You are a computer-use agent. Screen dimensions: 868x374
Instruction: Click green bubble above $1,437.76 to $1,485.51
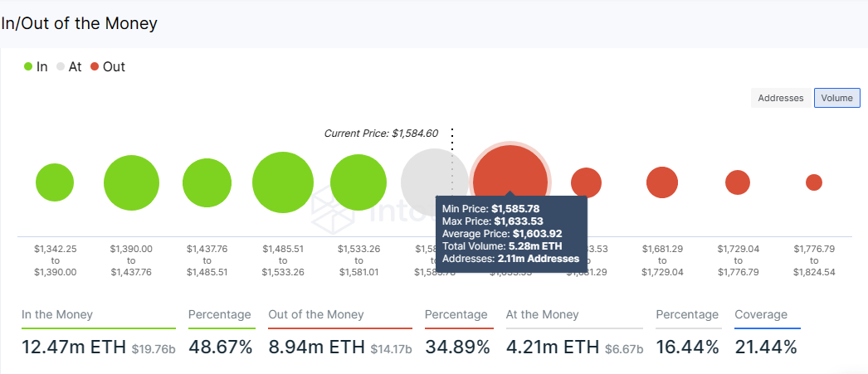click(207, 182)
